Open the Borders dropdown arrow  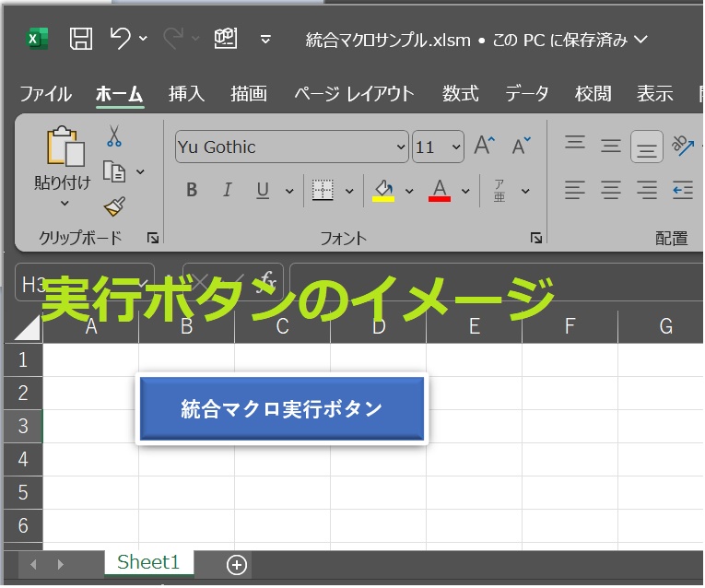click(x=349, y=192)
